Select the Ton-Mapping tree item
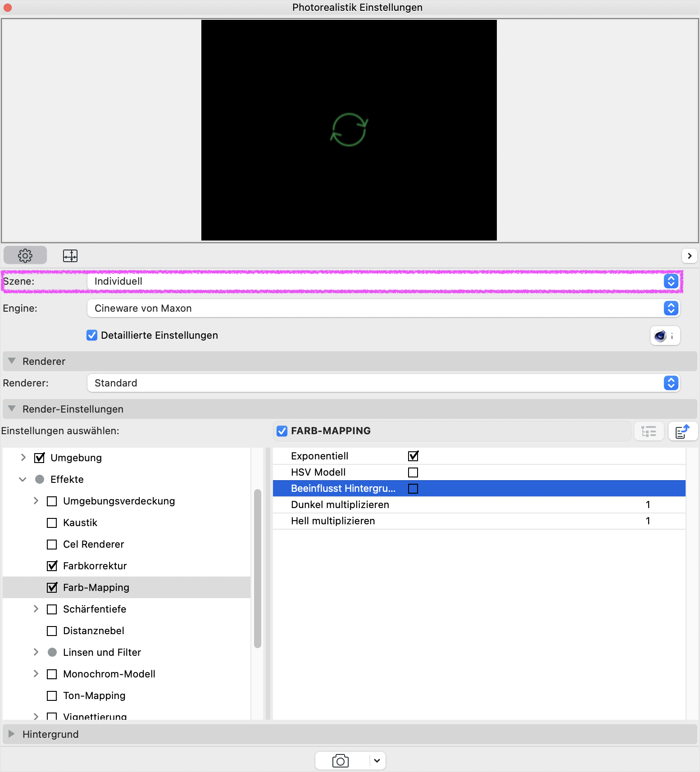The width and height of the screenshot is (700, 772). pyautogui.click(x=94, y=696)
